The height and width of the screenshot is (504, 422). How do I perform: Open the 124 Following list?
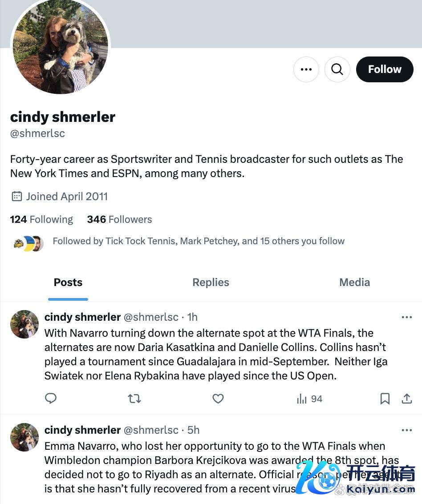[x=41, y=219]
